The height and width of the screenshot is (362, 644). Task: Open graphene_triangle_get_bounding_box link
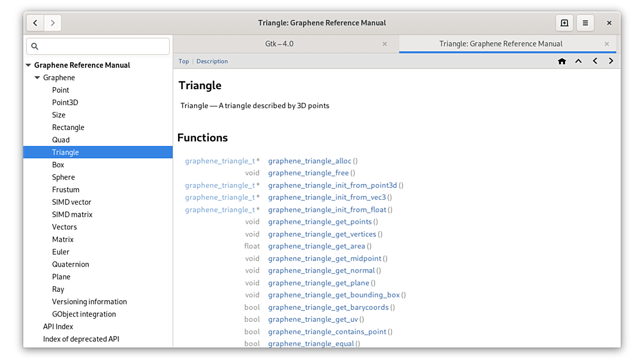333,295
